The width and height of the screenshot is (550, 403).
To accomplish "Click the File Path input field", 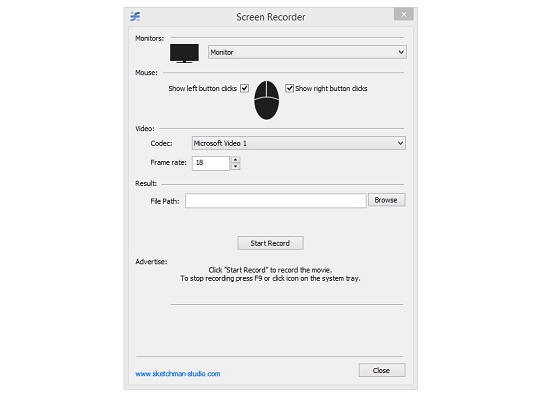I will coord(276,201).
